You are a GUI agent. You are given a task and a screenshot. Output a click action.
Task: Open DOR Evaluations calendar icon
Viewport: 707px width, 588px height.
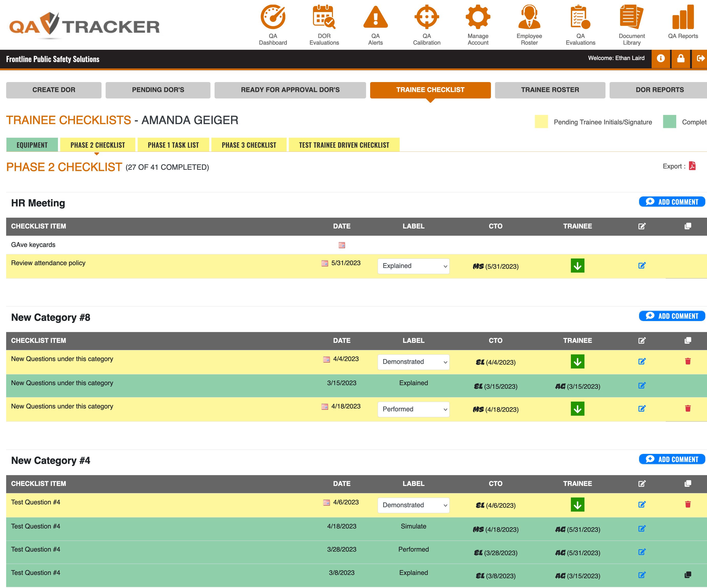click(324, 17)
